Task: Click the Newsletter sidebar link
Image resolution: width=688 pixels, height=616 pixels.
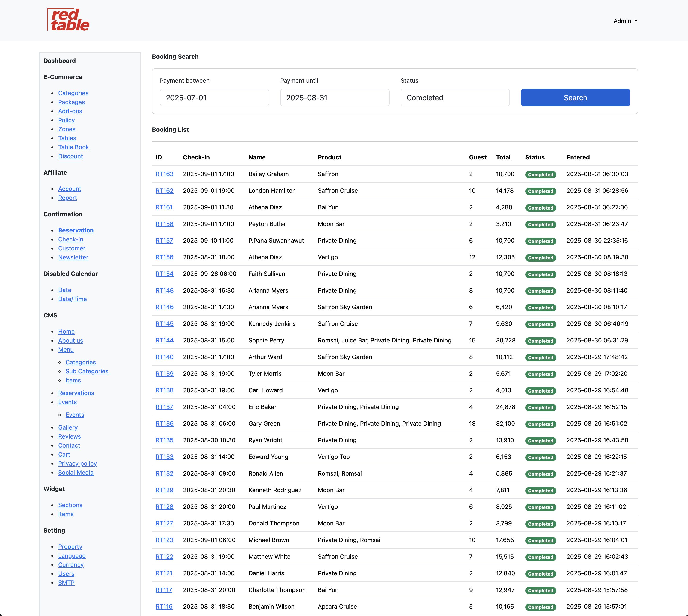Action: tap(73, 257)
